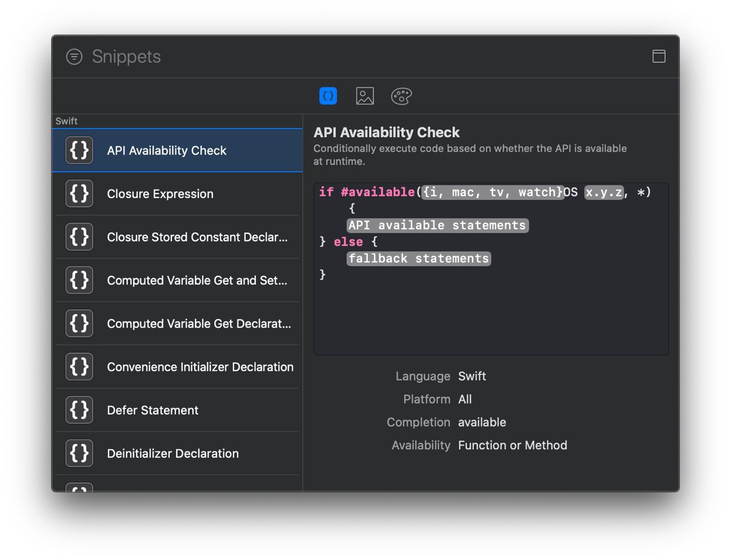731x560 pixels.
Task: Click the Language value 'Swift'
Action: [x=472, y=376]
